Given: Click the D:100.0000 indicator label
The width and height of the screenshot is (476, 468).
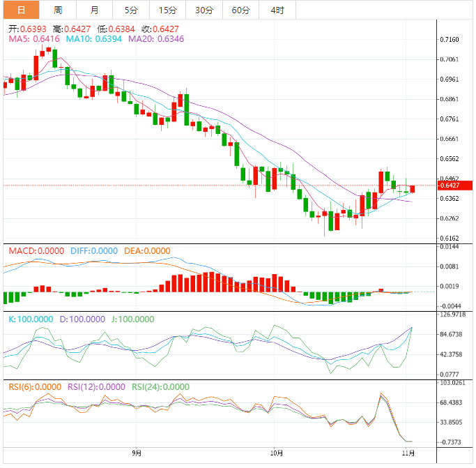Looking at the screenshot, I should [82, 319].
